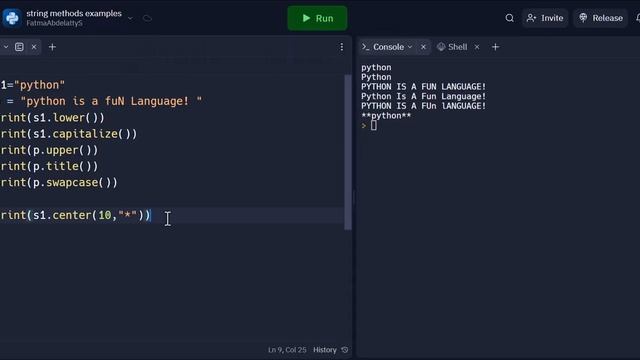The width and height of the screenshot is (640, 360).
Task: Click the History link in status bar
Action: 324,350
